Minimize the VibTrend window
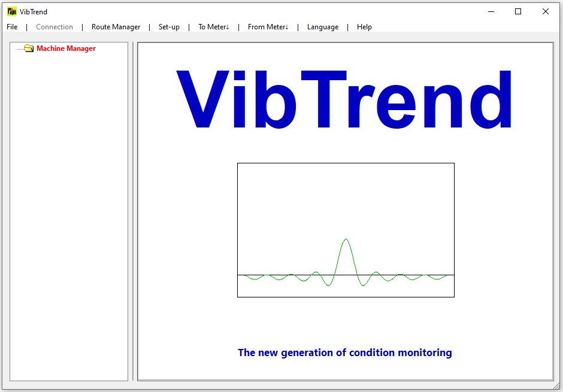This screenshot has width=563, height=392. tap(491, 11)
